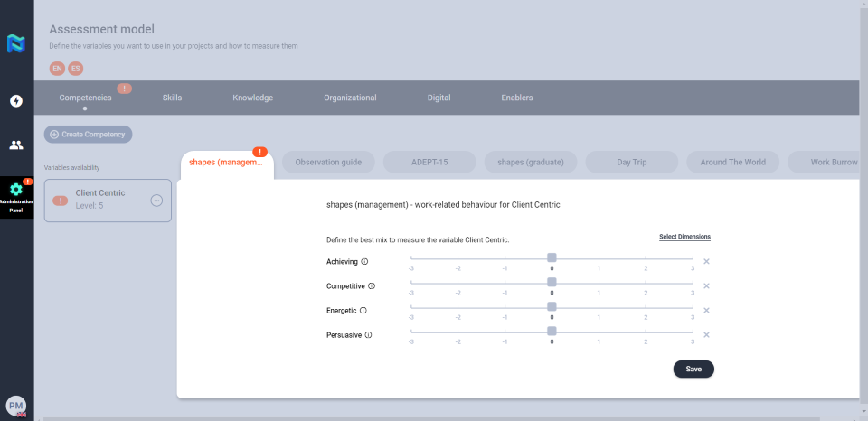Image resolution: width=868 pixels, height=421 pixels.
Task: Open Client Centric options menu
Action: point(156,201)
